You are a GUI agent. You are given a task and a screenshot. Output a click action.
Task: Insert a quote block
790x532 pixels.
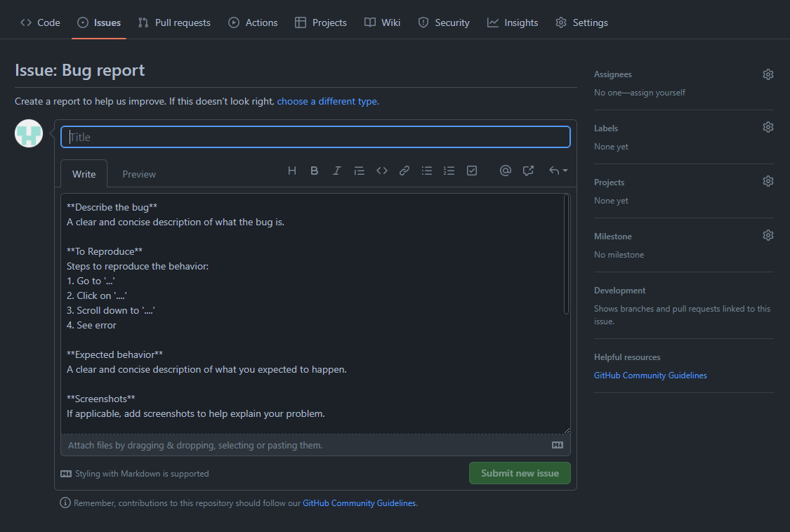pos(360,171)
